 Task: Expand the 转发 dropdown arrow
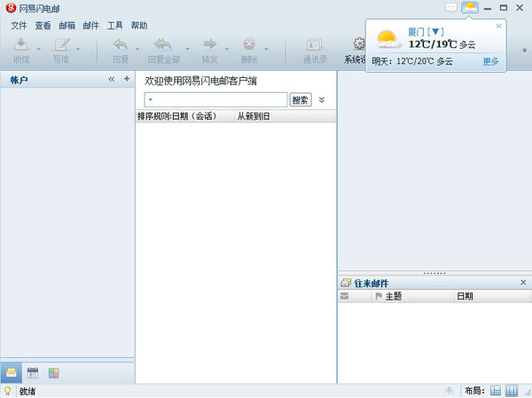coord(227,49)
